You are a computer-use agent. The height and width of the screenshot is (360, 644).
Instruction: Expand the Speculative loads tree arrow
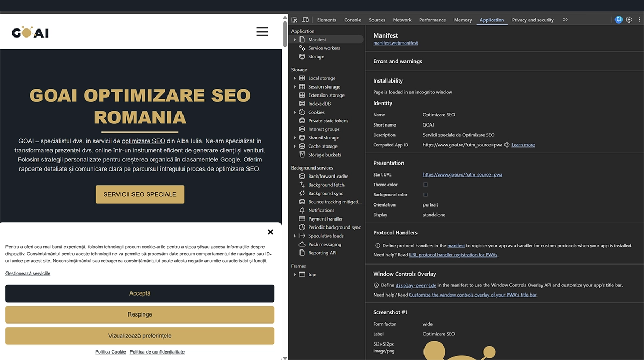pyautogui.click(x=295, y=236)
